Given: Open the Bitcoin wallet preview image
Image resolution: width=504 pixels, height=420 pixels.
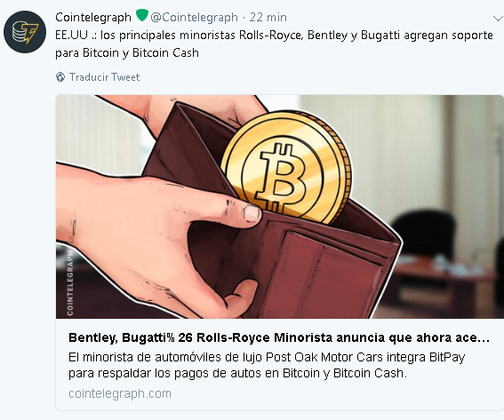Looking at the screenshot, I should pyautogui.click(x=280, y=207).
